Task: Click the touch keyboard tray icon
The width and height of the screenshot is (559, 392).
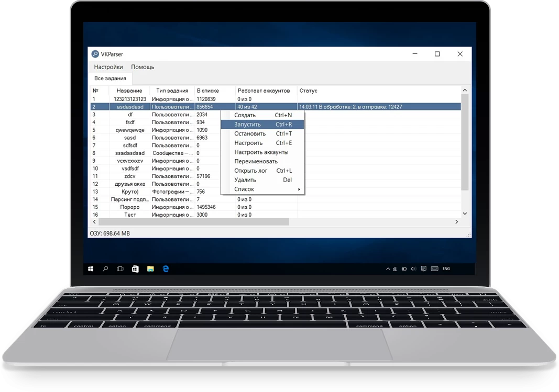Action: tap(435, 269)
